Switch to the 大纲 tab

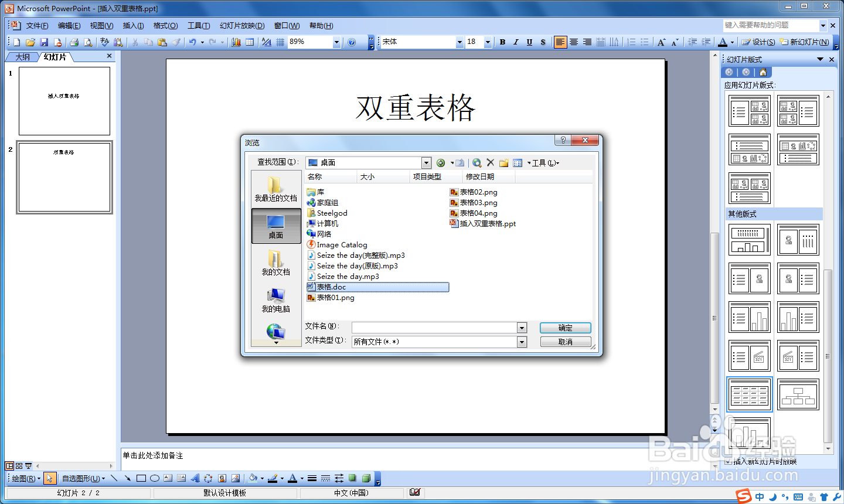22,57
